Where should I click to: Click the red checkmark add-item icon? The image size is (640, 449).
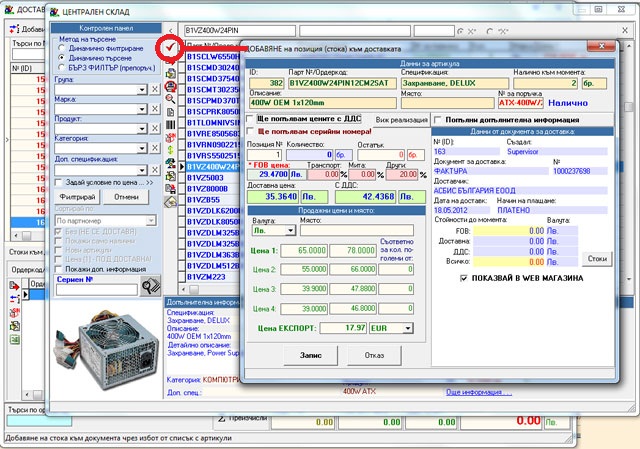click(x=170, y=48)
